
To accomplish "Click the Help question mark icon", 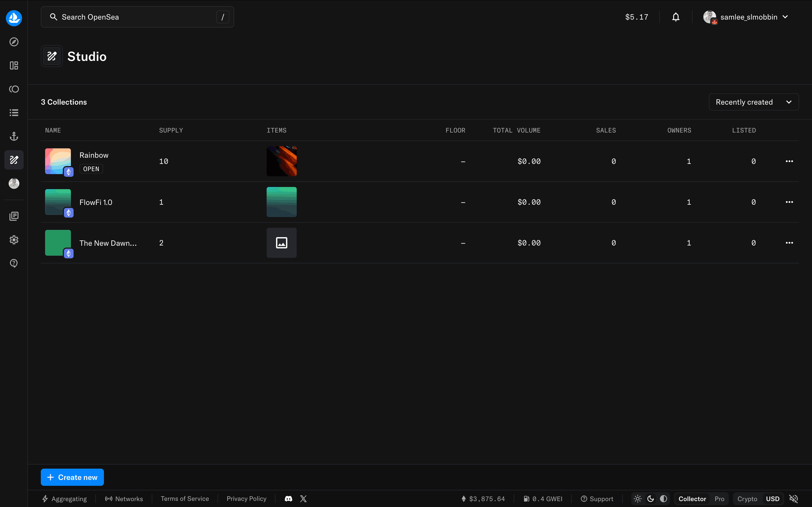I will coord(13,263).
